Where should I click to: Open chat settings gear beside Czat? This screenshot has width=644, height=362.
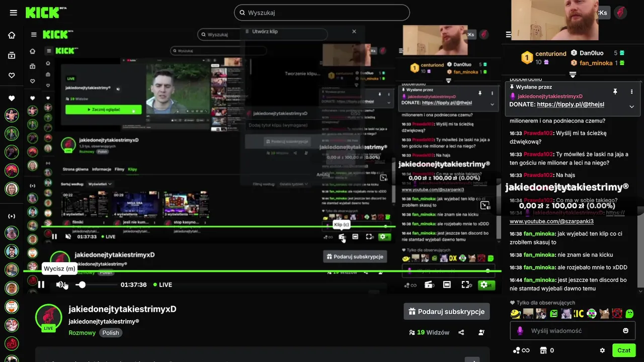602,350
